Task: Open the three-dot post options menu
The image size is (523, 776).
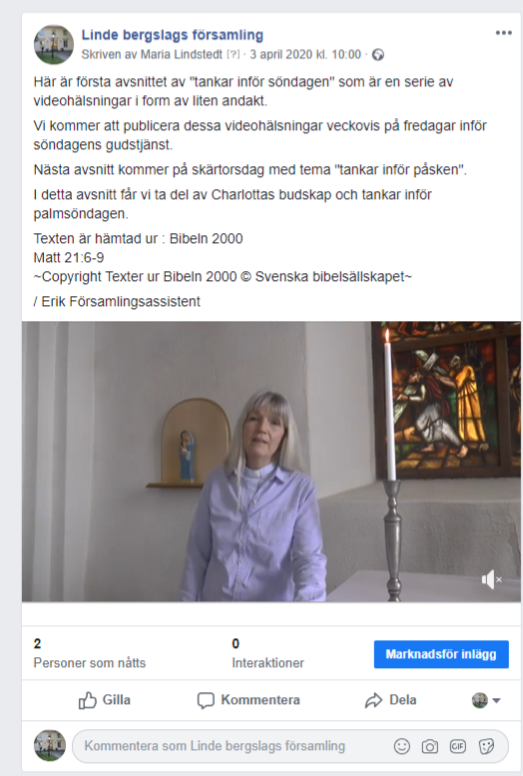Action: (503, 33)
